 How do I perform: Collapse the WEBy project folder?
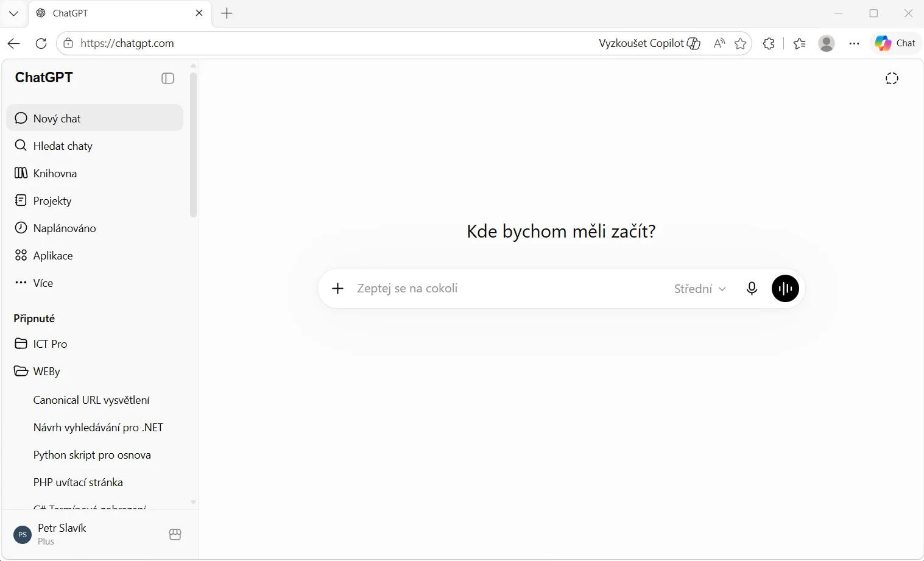(94, 371)
